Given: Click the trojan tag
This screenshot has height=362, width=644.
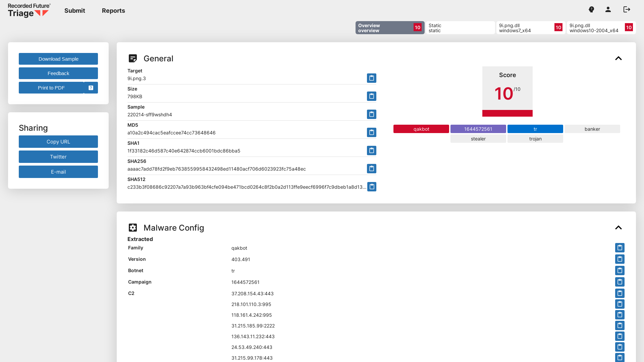Looking at the screenshot, I should coord(535,139).
